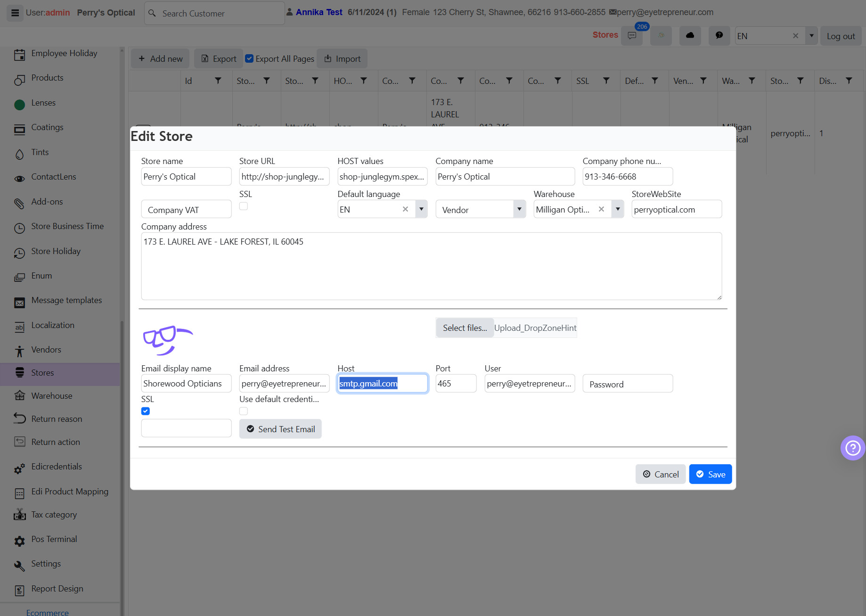Screen dimensions: 866x616
Task: Click the Tints droplet icon
Action: point(19,154)
